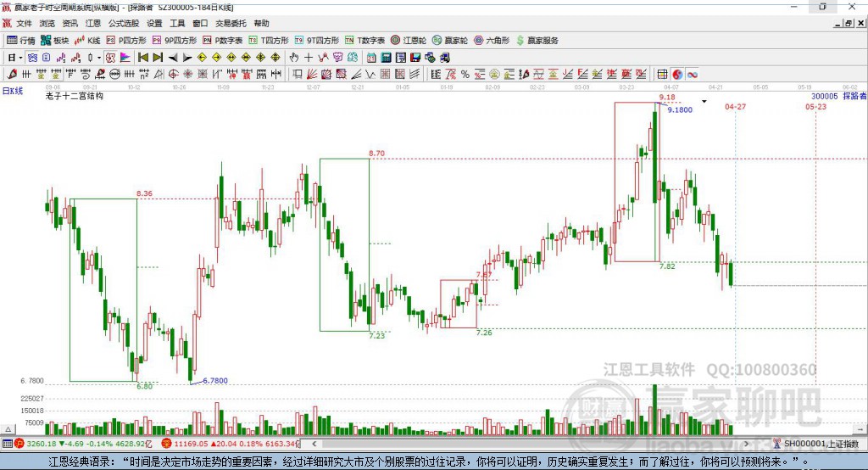Open the 交易委托 menu
The height and width of the screenshot is (470, 868).
[x=231, y=23]
